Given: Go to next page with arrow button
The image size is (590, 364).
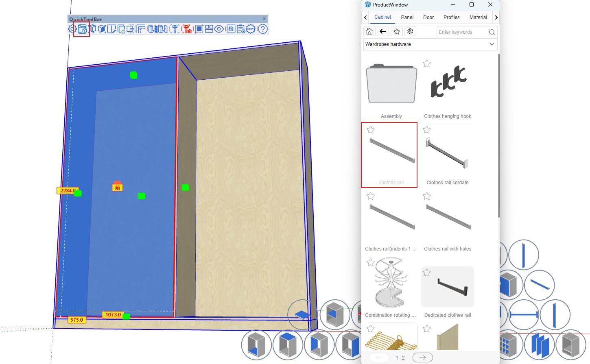Looking at the screenshot, I should (x=422, y=357).
